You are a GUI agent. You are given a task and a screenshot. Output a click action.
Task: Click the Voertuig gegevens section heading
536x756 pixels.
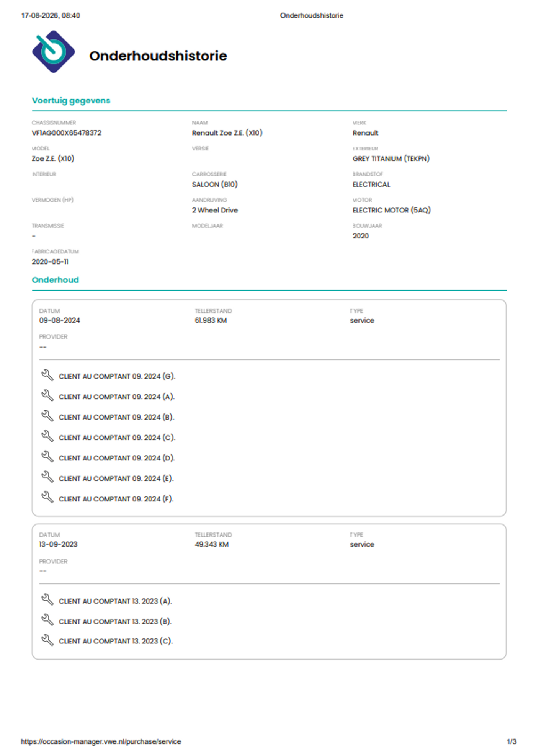(71, 100)
